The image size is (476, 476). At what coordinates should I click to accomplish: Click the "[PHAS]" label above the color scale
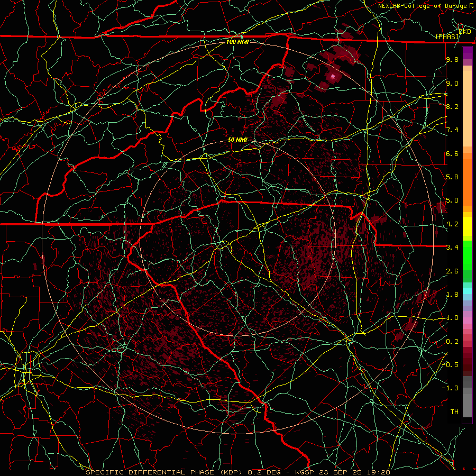pyautogui.click(x=447, y=36)
